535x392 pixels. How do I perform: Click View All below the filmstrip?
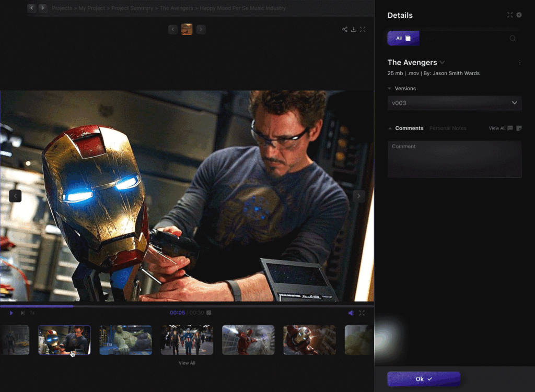click(187, 363)
